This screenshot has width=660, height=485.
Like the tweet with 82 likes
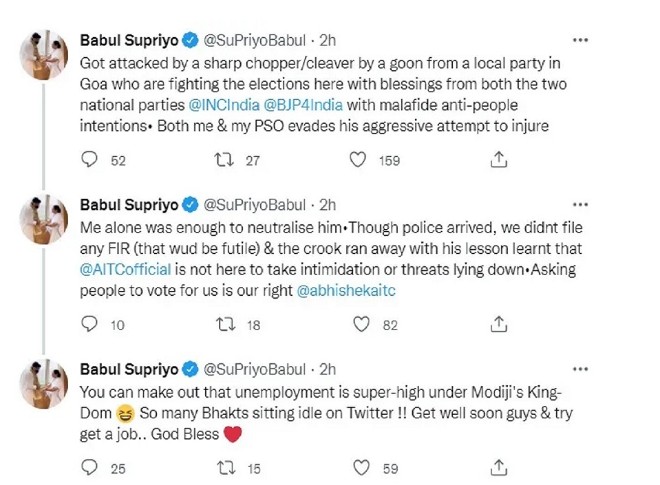click(x=357, y=324)
